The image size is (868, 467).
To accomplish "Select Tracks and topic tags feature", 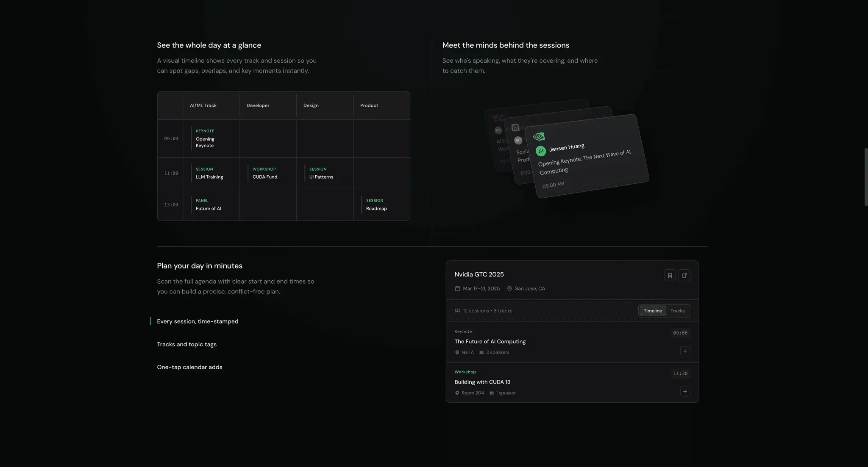I will pyautogui.click(x=186, y=344).
